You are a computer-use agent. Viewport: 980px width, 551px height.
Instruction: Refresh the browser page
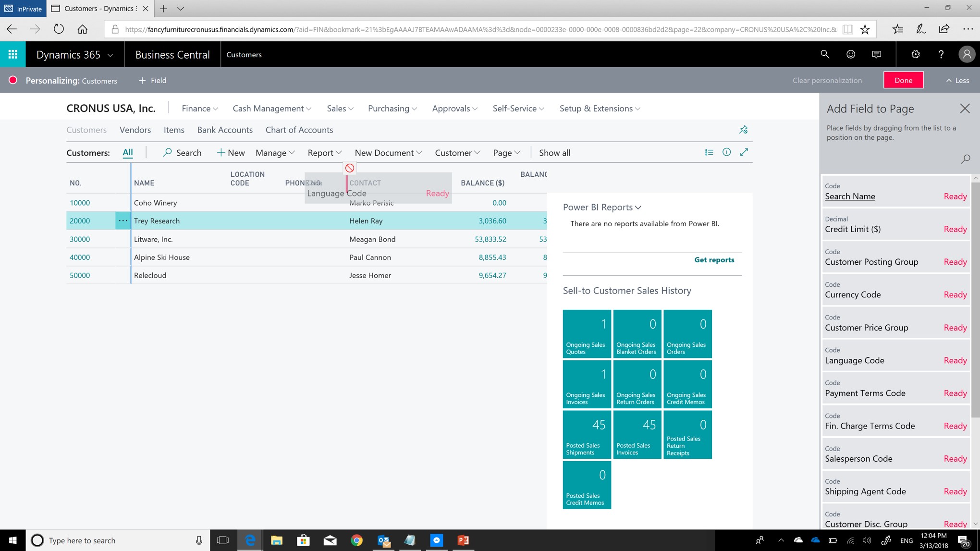[59, 29]
